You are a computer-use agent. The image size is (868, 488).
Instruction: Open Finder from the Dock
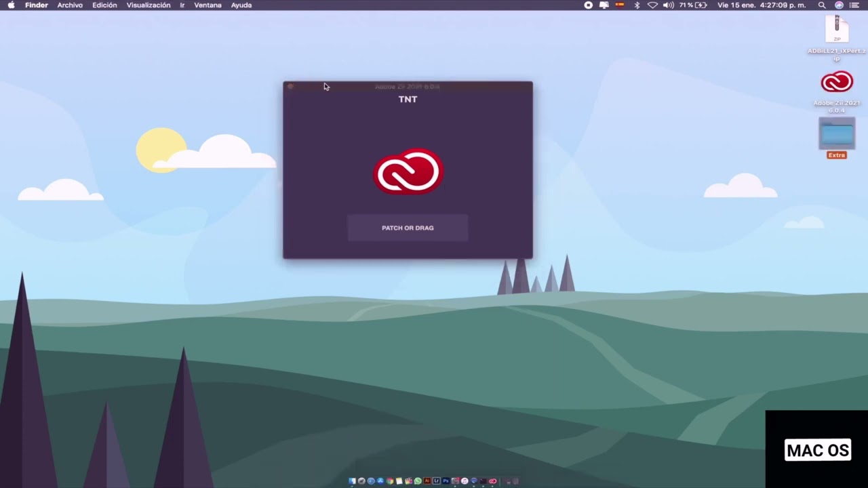[x=353, y=481]
